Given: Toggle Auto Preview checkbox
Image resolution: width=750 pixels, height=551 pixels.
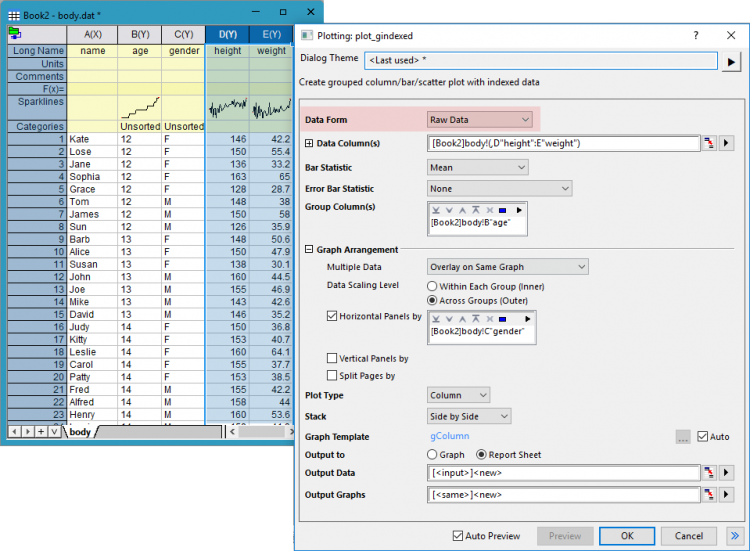Looking at the screenshot, I should coord(458,536).
